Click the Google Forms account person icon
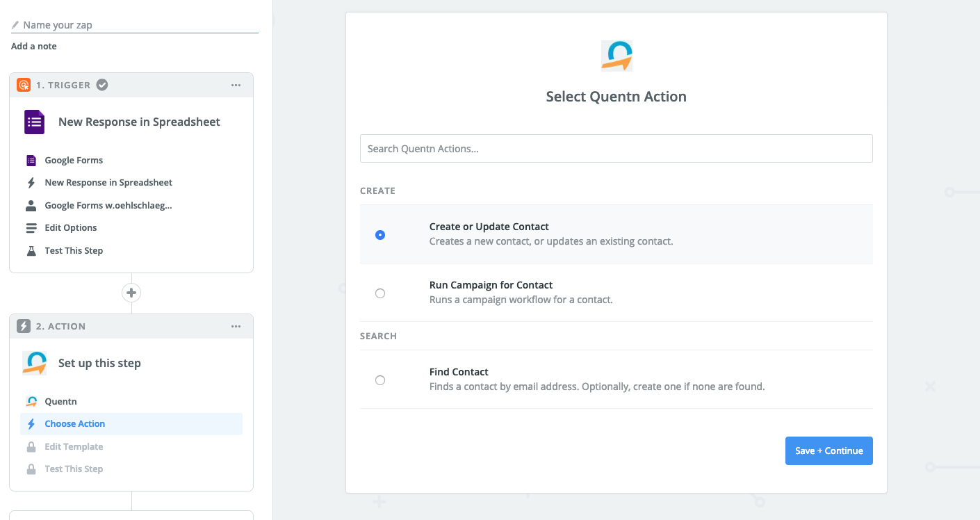The image size is (980, 520). (x=31, y=206)
